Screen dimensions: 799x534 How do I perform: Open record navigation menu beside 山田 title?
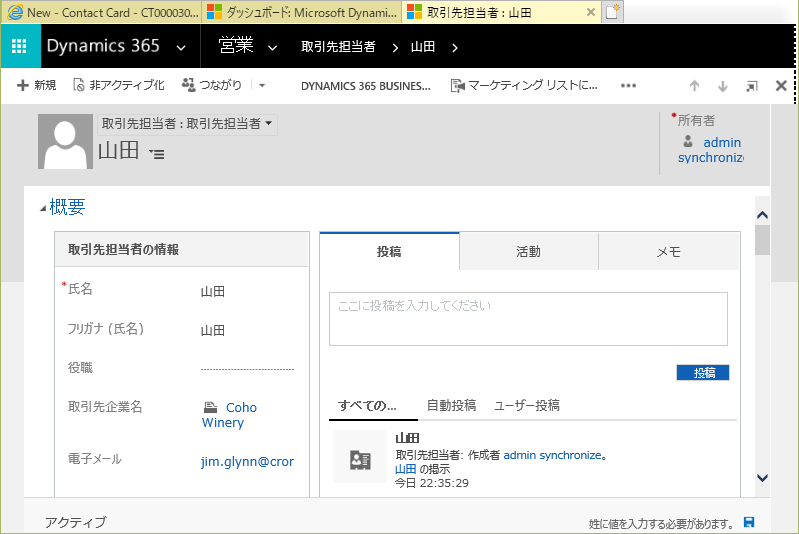click(x=156, y=153)
